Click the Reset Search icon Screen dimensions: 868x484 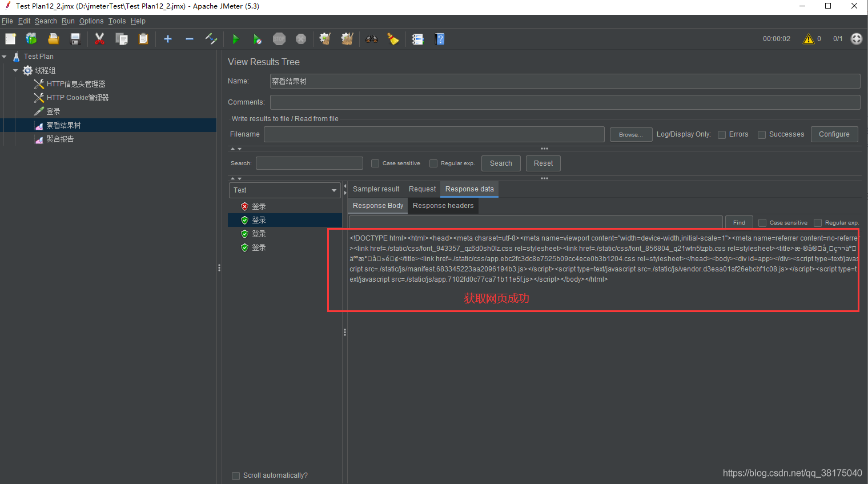tap(393, 39)
